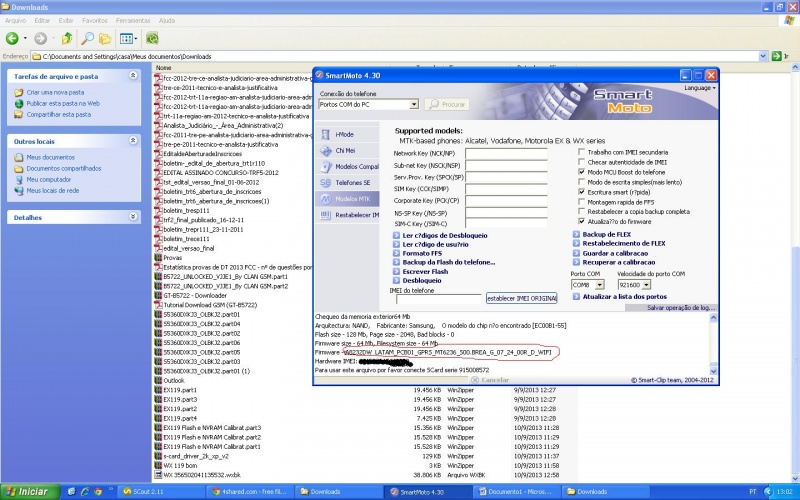Toggle Atualização do firmware checkbox

click(581, 221)
